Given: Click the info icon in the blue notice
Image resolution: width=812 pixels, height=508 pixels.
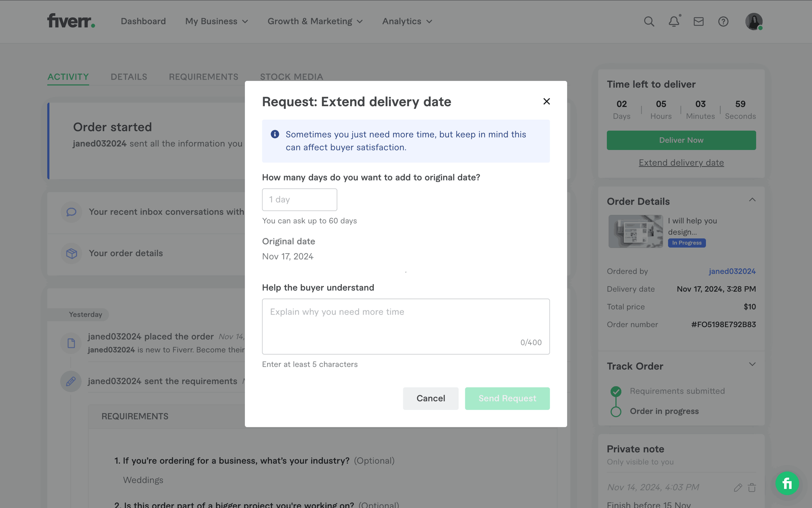Looking at the screenshot, I should (275, 134).
